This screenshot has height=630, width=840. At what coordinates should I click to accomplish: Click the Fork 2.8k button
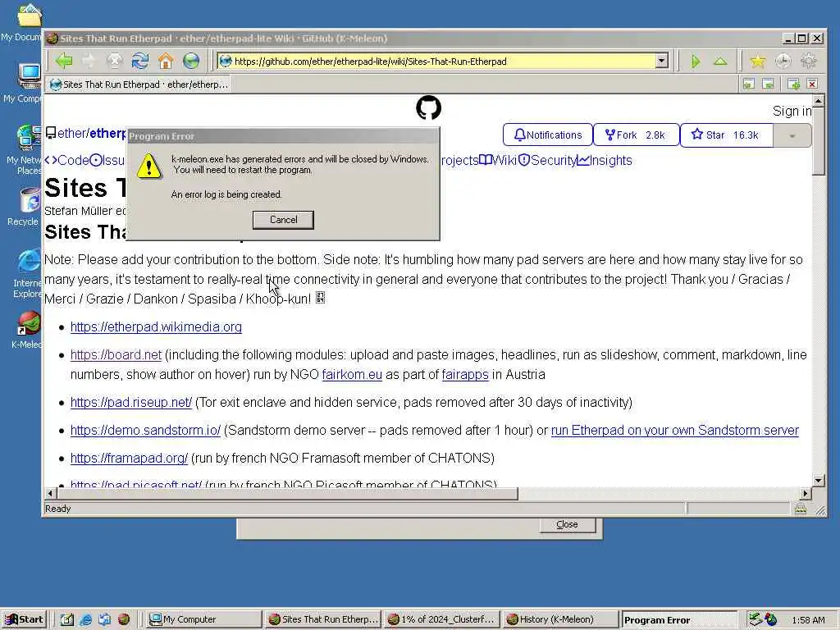click(637, 135)
